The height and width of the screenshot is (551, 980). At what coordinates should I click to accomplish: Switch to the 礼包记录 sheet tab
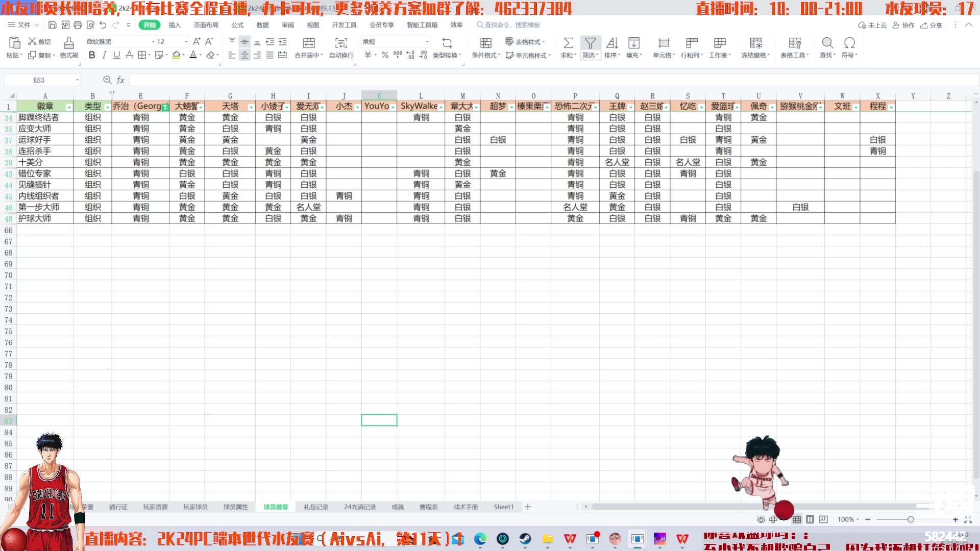(316, 507)
